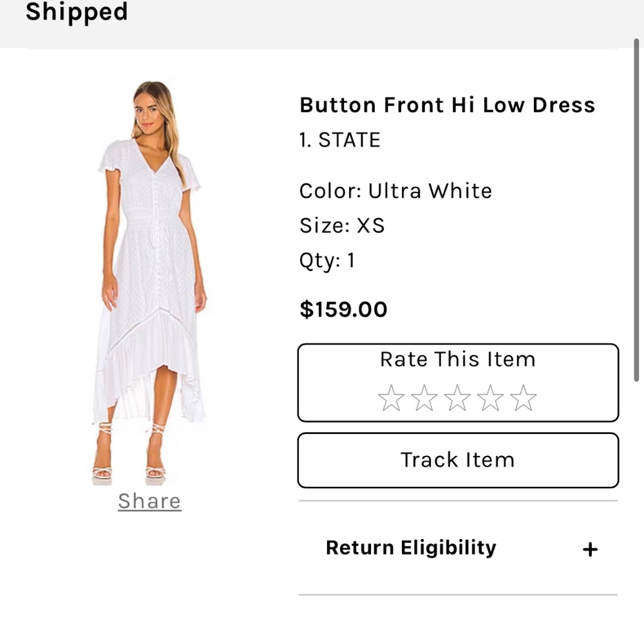Click the plus sign next to Return Eligibility
Image resolution: width=644 pixels, height=644 pixels.
pos(590,549)
